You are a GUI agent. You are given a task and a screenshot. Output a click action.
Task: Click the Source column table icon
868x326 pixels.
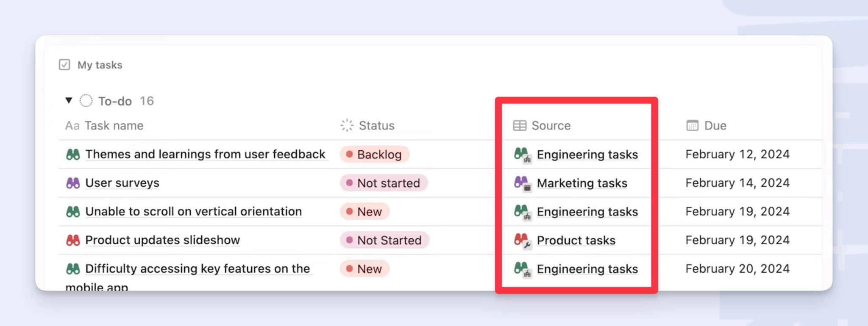pos(520,125)
